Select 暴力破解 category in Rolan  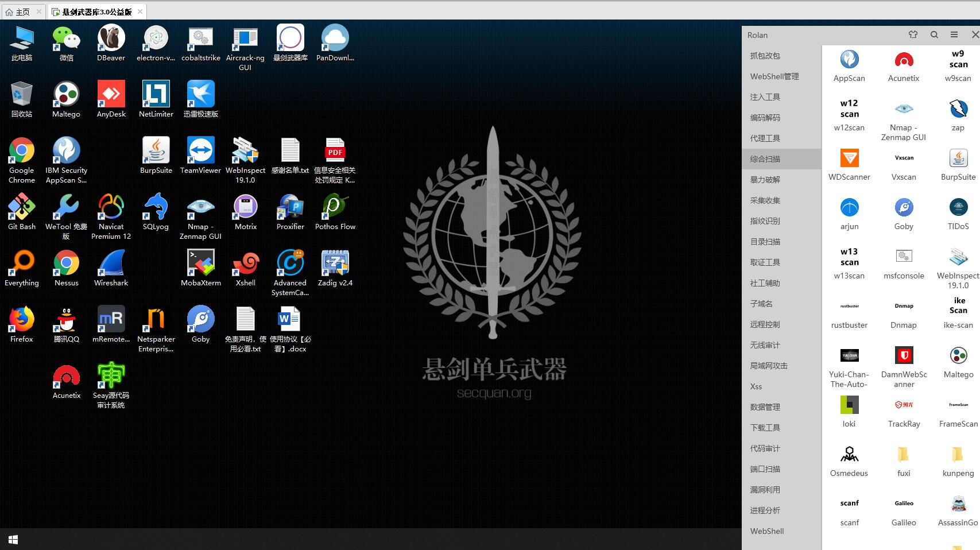781,180
